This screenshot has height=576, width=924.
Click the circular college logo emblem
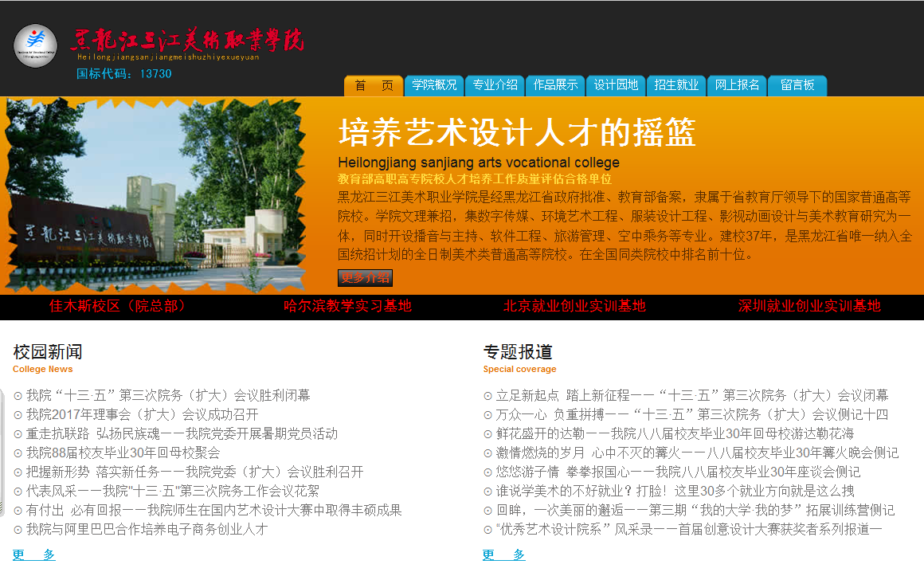pos(35,45)
